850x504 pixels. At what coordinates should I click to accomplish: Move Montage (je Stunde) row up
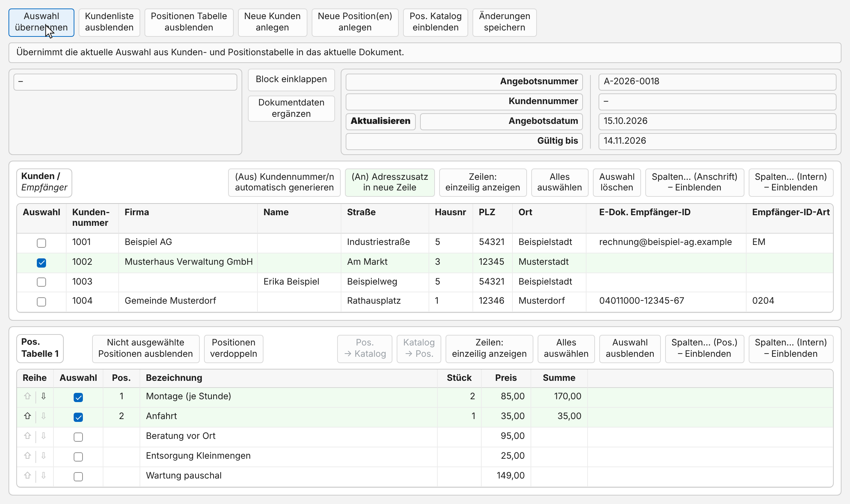[28, 396]
